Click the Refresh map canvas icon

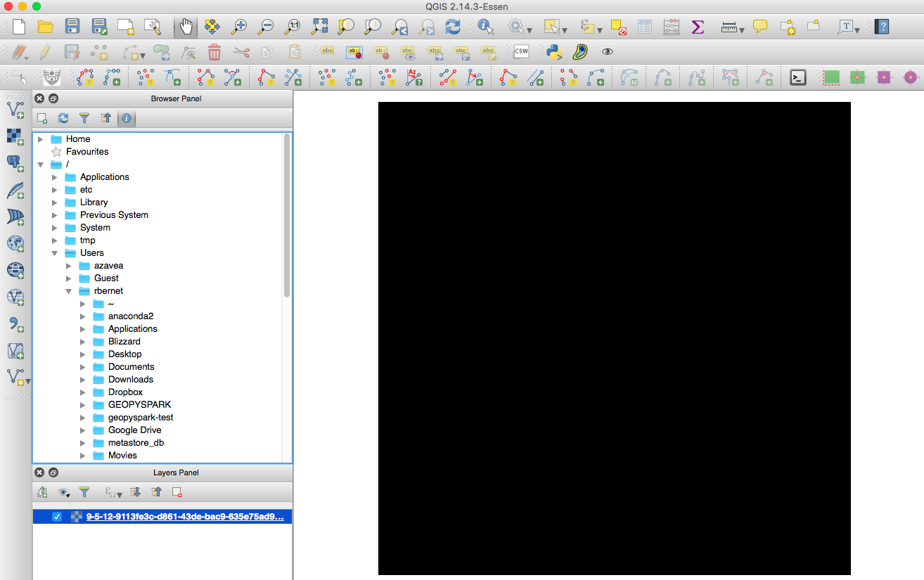452,27
